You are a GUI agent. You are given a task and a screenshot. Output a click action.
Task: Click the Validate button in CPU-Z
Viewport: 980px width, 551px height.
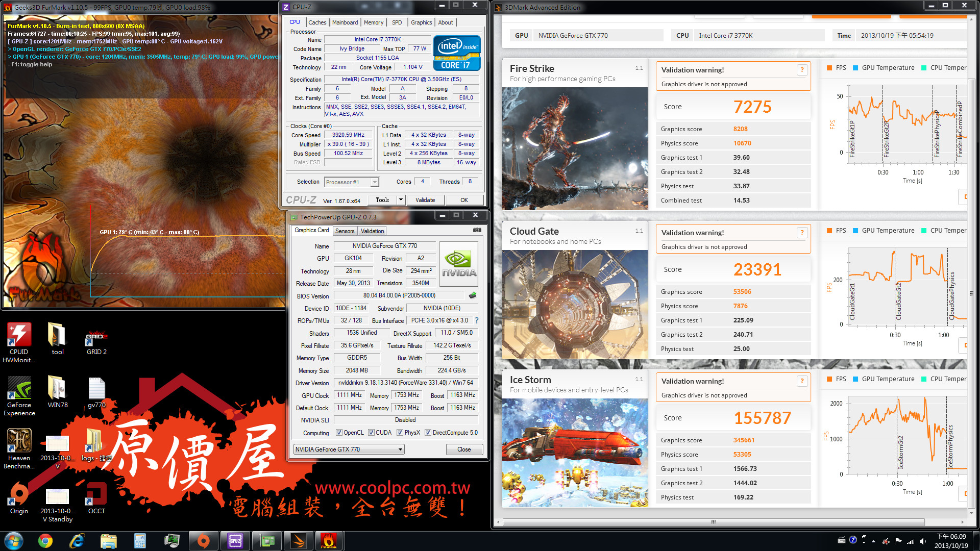pyautogui.click(x=425, y=200)
